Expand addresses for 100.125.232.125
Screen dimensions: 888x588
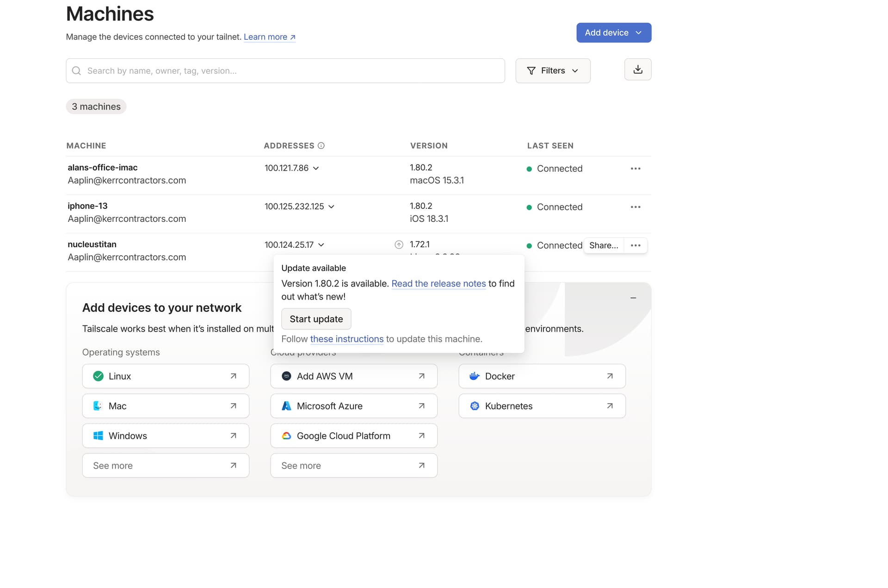331,207
